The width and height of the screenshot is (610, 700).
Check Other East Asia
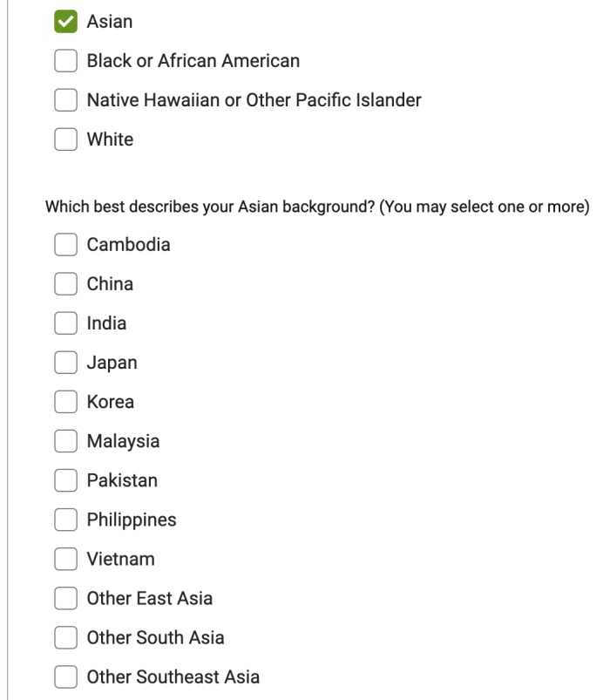click(65, 598)
